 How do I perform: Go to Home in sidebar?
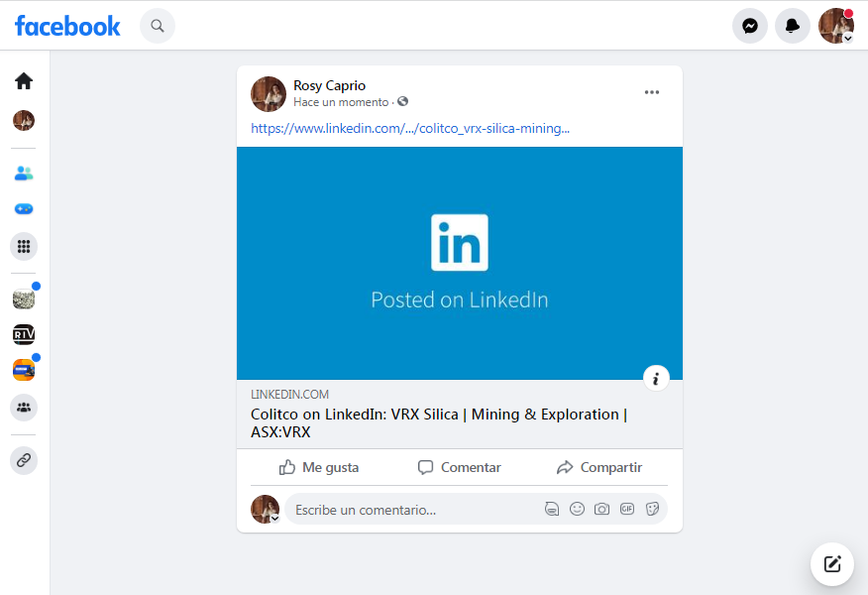[x=23, y=81]
